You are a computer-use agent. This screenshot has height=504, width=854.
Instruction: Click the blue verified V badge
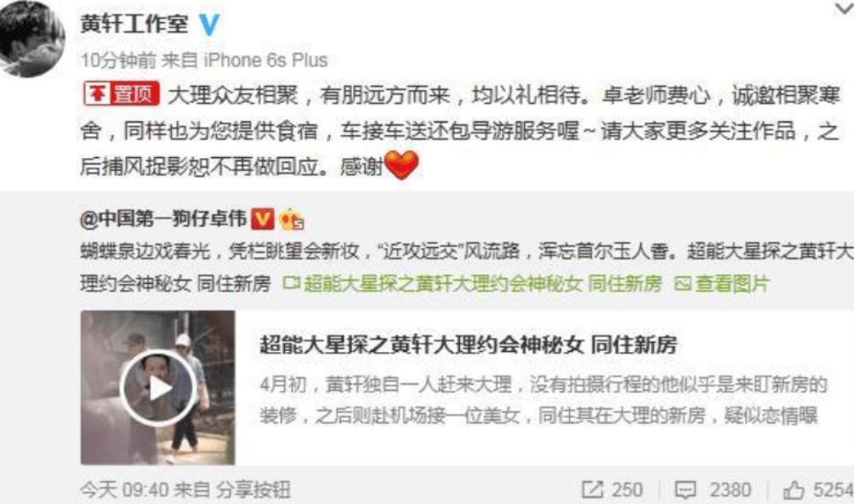point(209,25)
